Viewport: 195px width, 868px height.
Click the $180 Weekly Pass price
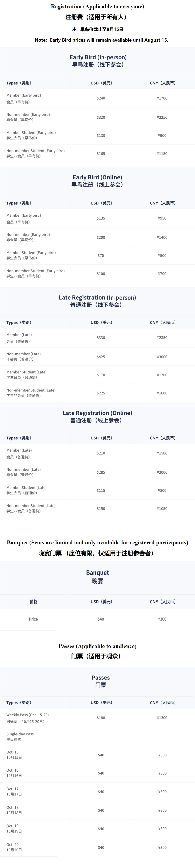point(101,718)
